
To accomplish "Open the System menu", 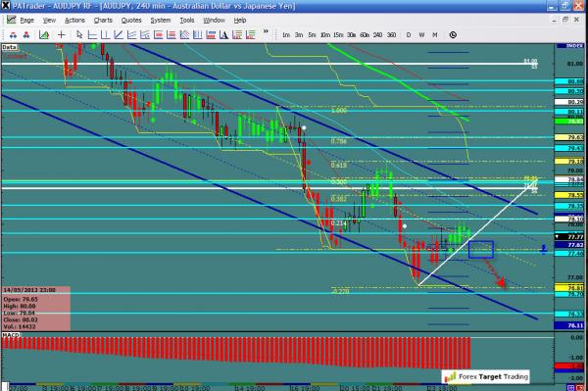I will pos(161,21).
